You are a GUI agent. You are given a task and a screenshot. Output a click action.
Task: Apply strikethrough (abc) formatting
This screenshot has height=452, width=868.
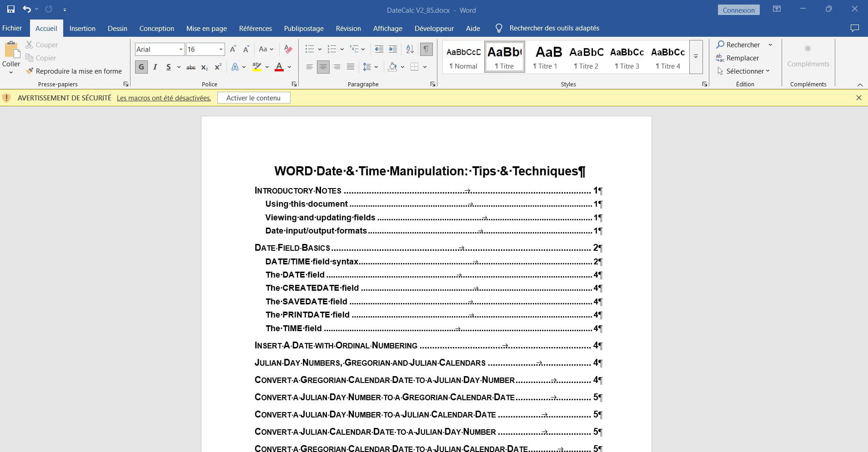pos(191,67)
